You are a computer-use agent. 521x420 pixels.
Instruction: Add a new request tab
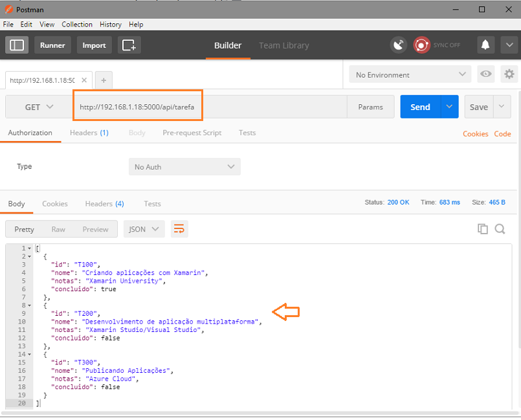[104, 80]
